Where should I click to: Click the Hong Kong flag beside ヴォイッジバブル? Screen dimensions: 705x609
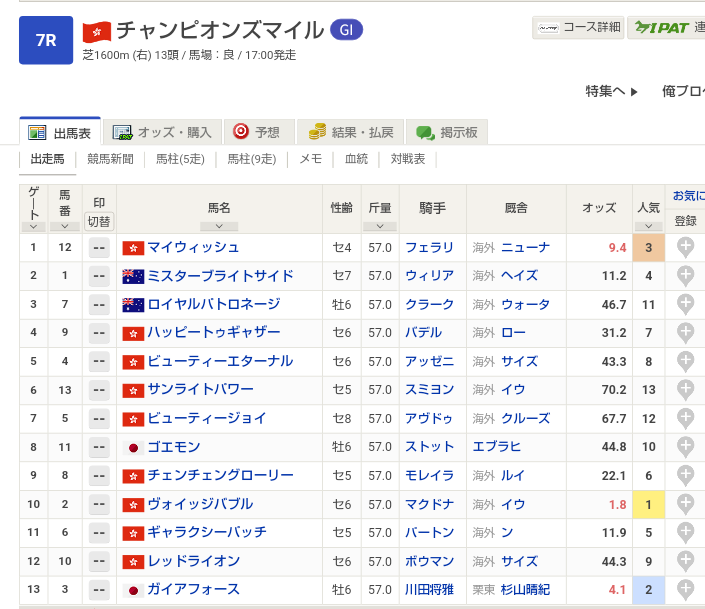133,505
